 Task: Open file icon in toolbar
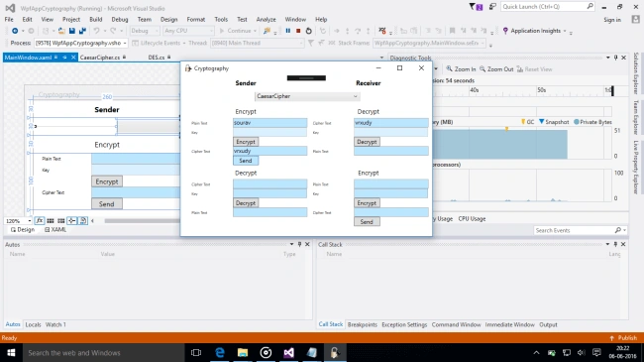[x=61, y=31]
